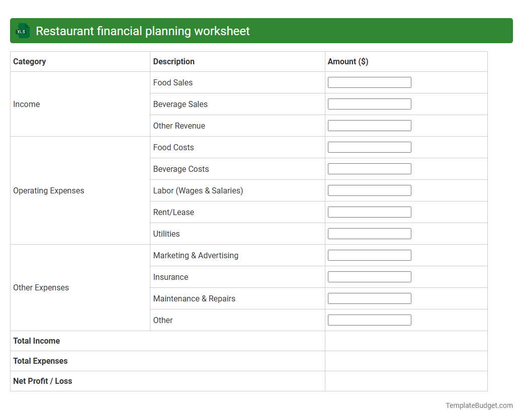The width and height of the screenshot is (523, 420).
Task: Click the Total Expenses row
Action: pyautogui.click(x=40, y=361)
